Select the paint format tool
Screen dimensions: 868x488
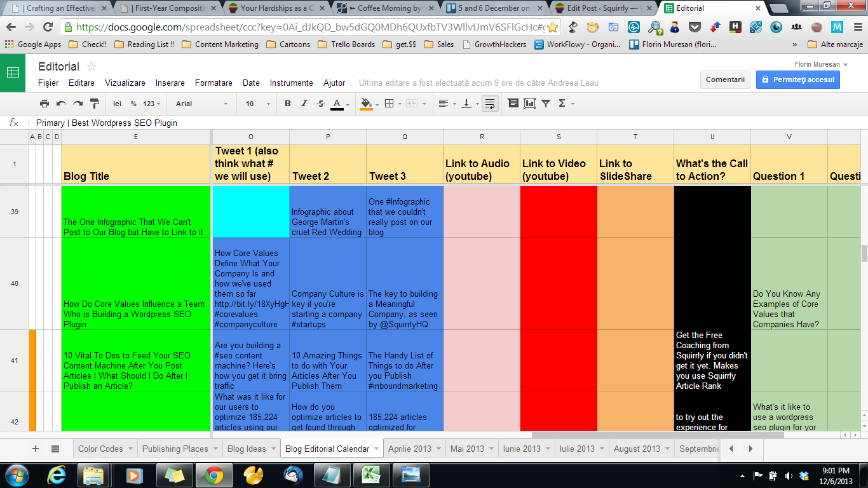(95, 104)
